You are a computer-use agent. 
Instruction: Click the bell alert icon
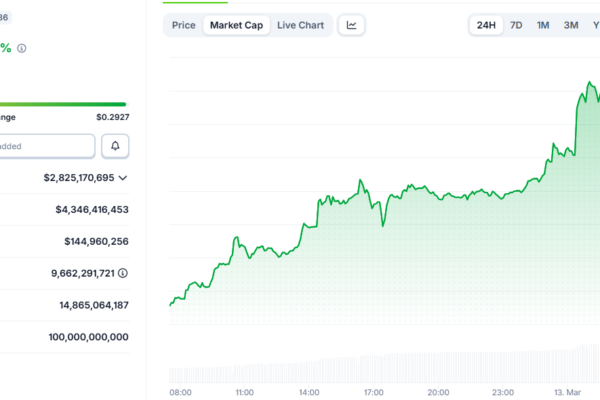point(115,146)
